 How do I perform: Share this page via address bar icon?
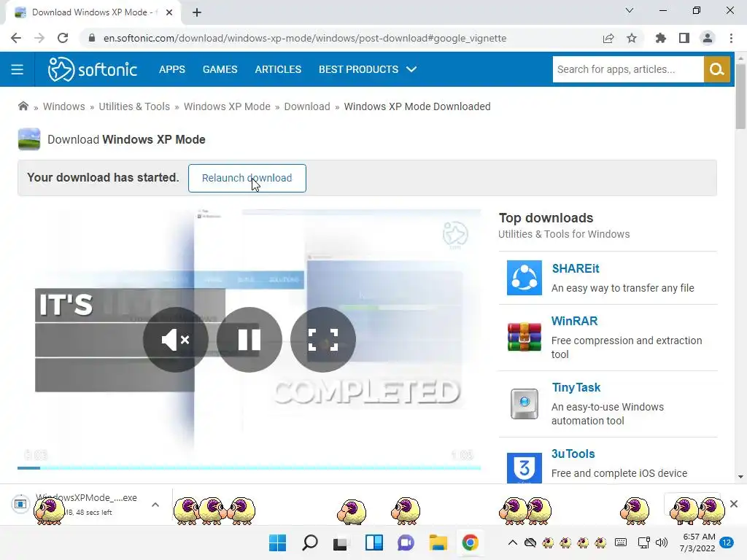pos(608,38)
